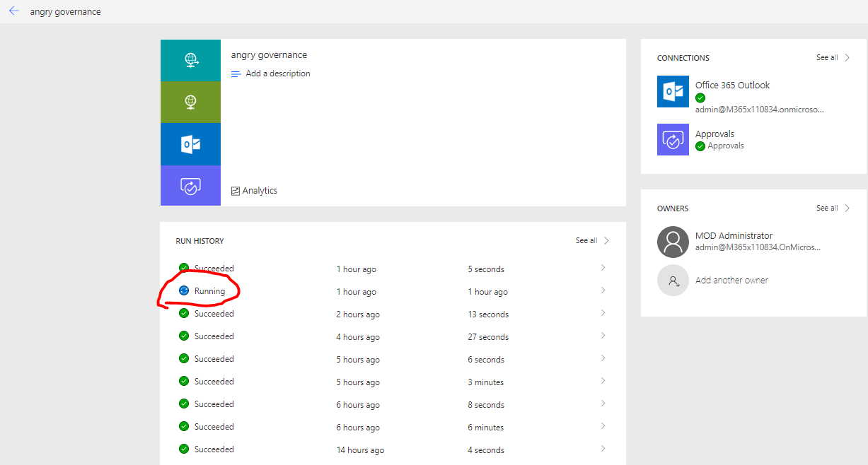This screenshot has height=465, width=868.
Task: Open Approvals connection icon
Action: (x=673, y=140)
